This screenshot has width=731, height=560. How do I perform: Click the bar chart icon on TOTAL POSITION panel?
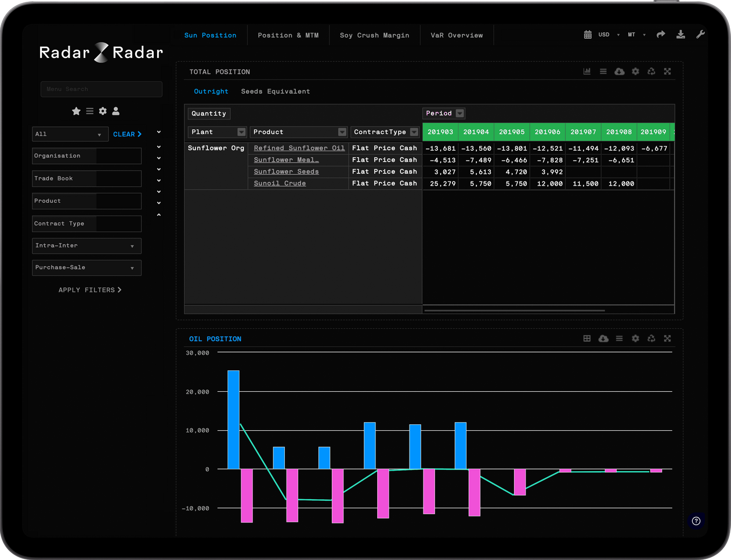point(587,71)
